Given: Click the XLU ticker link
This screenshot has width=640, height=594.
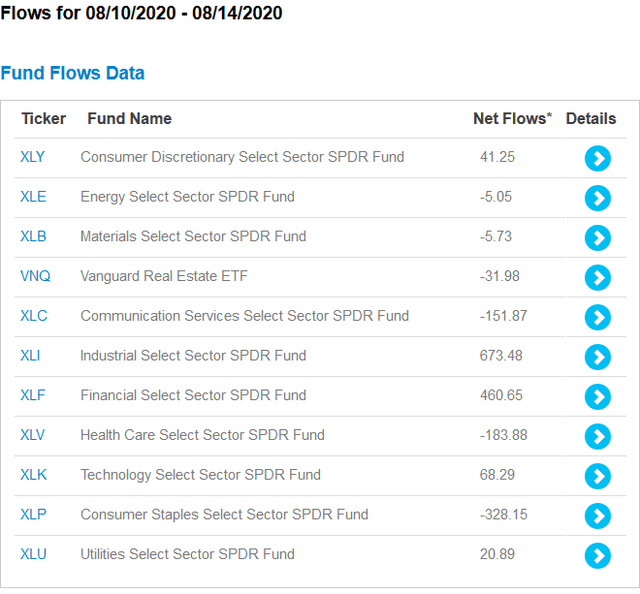Looking at the screenshot, I should [33, 554].
